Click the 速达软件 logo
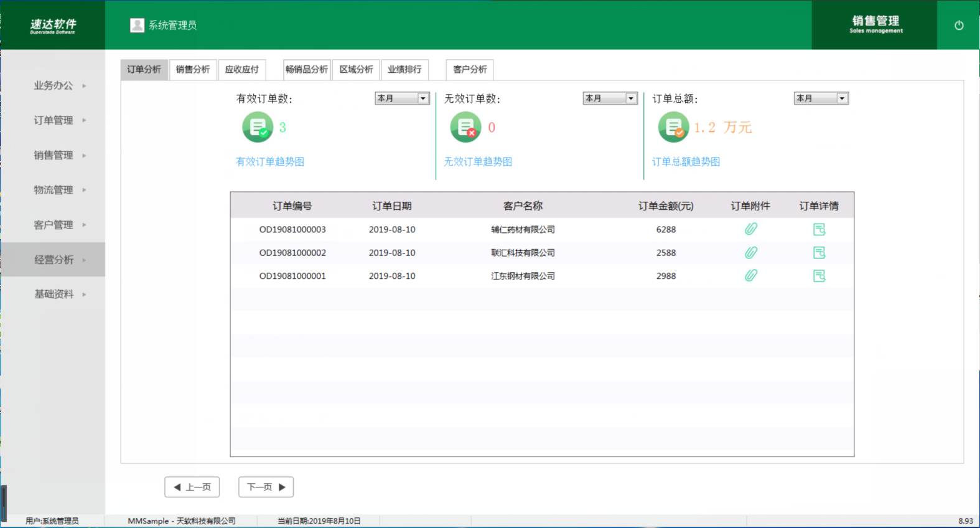Viewport: 980px width, 528px height. [53, 26]
